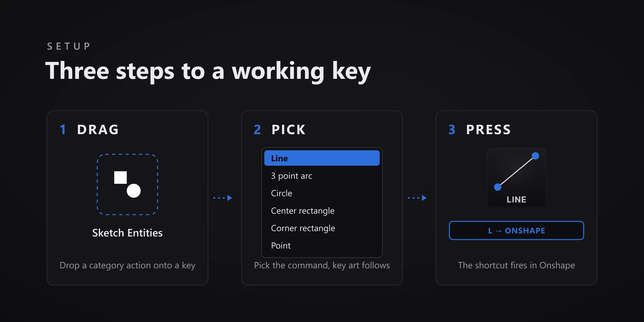Screen dimensions: 644x322
Task: Select the highlighted Line command
Action: (x=322, y=158)
